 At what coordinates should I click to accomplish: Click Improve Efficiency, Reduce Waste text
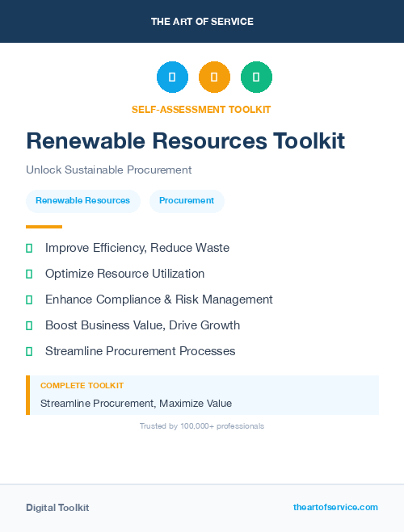coord(137,248)
